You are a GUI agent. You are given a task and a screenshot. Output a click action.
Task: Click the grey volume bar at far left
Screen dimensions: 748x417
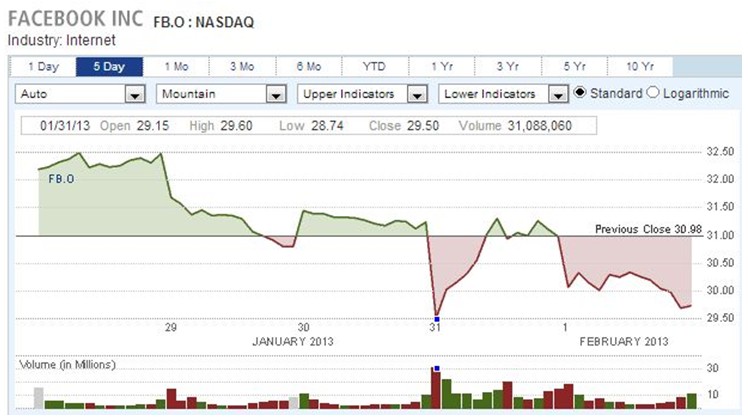click(x=39, y=398)
